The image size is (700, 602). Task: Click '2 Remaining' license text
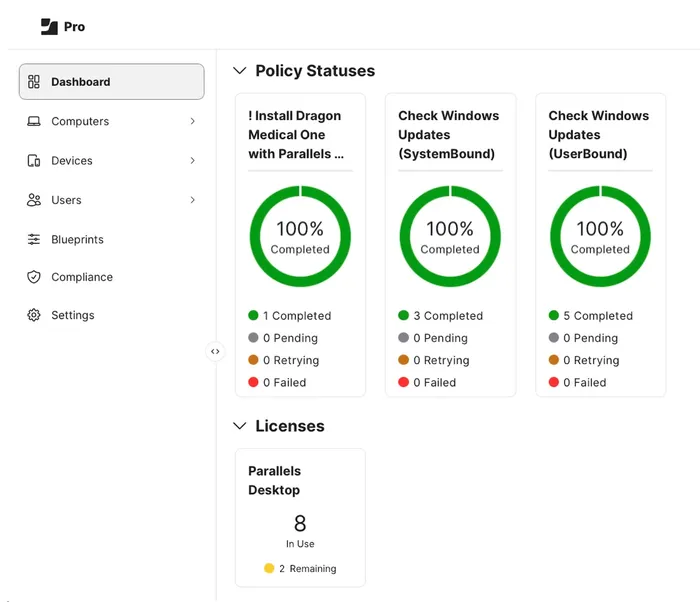click(308, 569)
